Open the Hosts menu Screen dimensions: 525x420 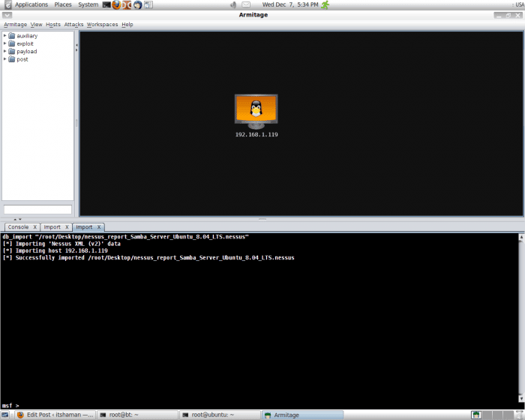click(x=53, y=25)
